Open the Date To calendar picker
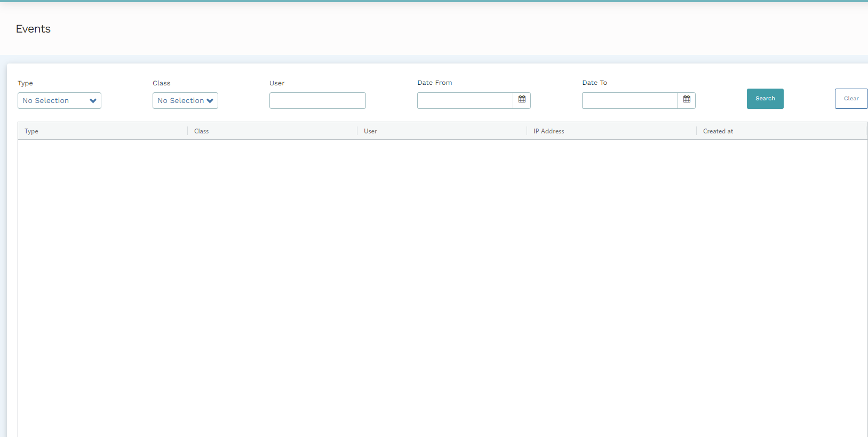868x437 pixels. pyautogui.click(x=687, y=100)
